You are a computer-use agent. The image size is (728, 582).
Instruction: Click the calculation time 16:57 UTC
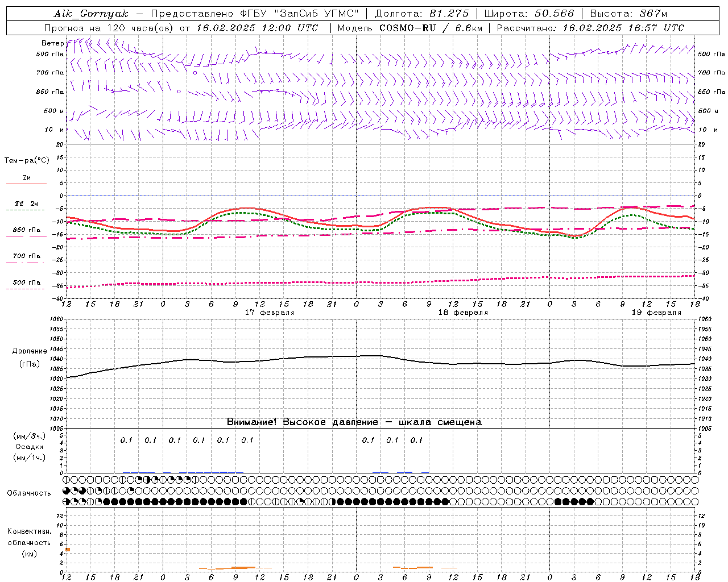coord(656,28)
